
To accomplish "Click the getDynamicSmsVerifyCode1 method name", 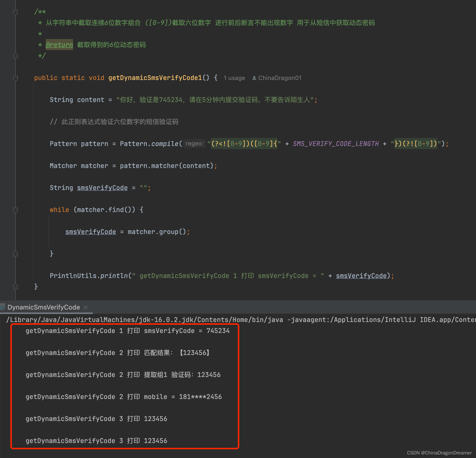I will (x=155, y=78).
